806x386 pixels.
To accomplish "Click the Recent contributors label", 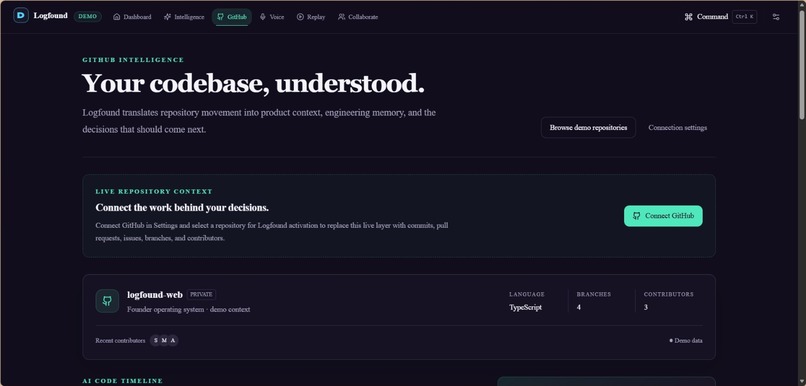I will [120, 340].
